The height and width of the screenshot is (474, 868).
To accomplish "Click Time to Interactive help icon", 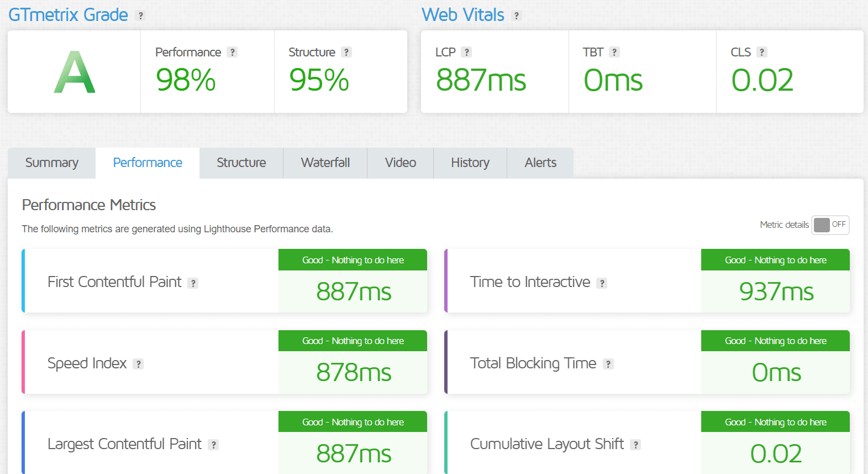I will [x=602, y=283].
